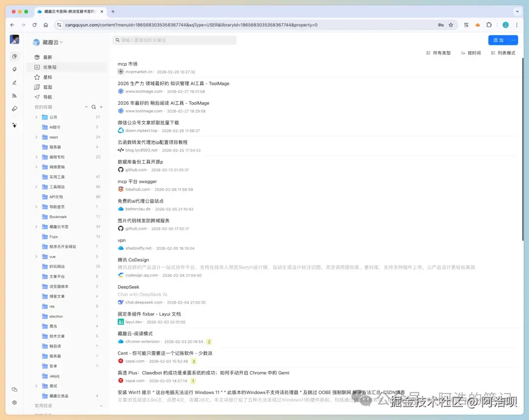The image size is (529, 420).
Task: Go to 导航 section
Action: pyautogui.click(x=67, y=97)
